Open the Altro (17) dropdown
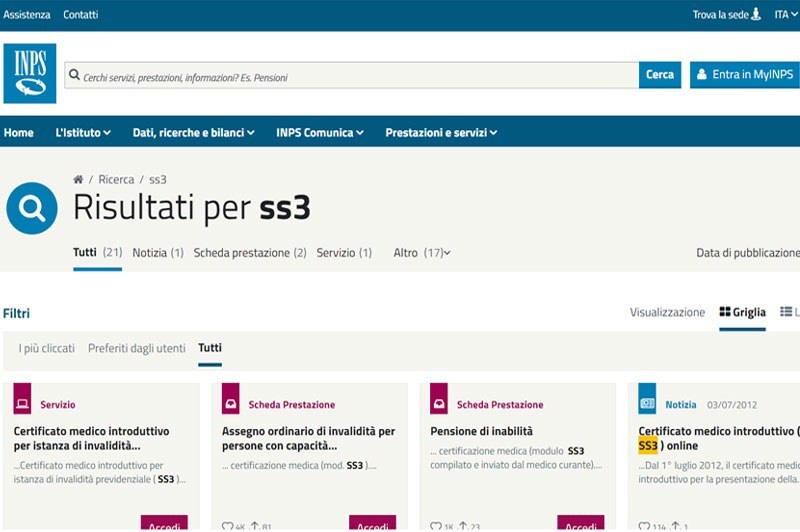Screen dimensions: 800x532 422,252
